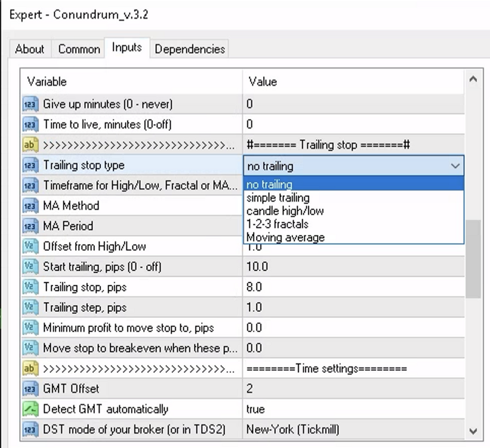Switch to the Common tab
Screen dimensions: 490x448
click(x=79, y=49)
